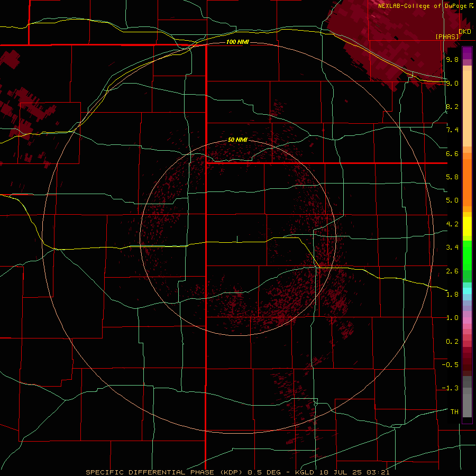Click the pink band of the color bar
Screen dimensions: 476x476
pyautogui.click(x=467, y=321)
